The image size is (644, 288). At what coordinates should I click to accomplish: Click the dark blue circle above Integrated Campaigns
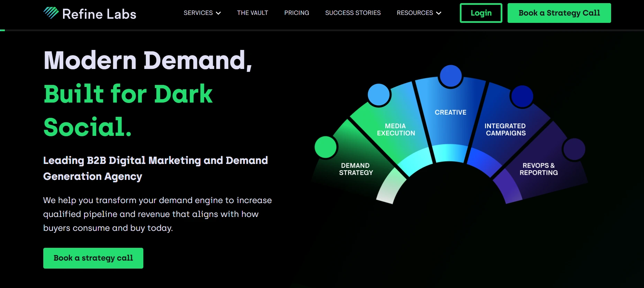click(x=522, y=96)
